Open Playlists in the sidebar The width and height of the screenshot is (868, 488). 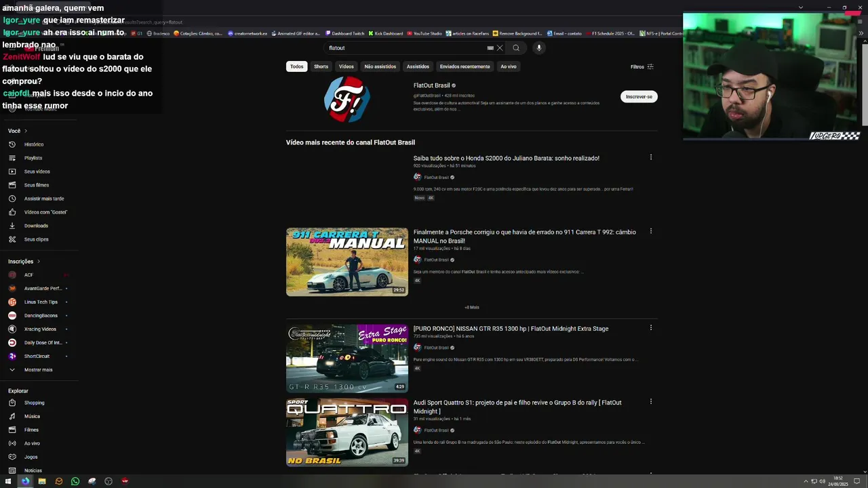[33, 158]
